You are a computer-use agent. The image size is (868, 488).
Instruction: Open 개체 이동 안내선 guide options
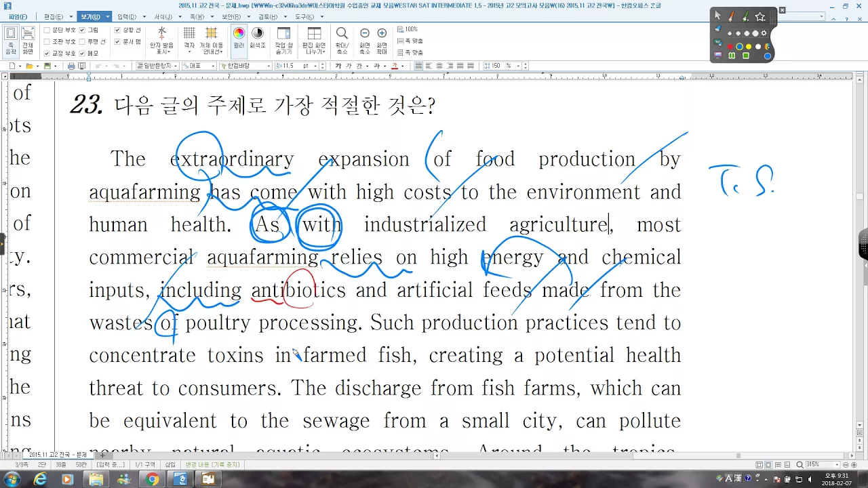pyautogui.click(x=211, y=41)
